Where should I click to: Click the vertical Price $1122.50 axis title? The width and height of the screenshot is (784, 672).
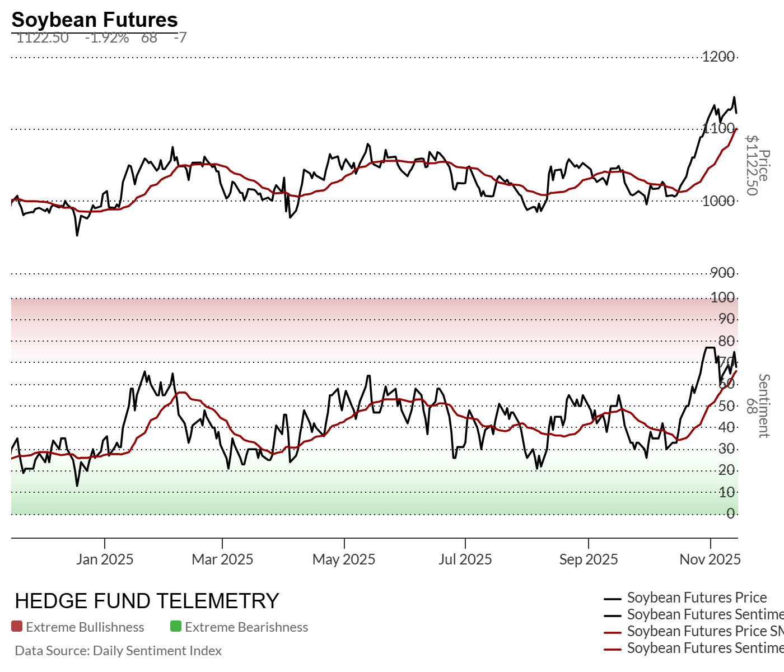(758, 166)
